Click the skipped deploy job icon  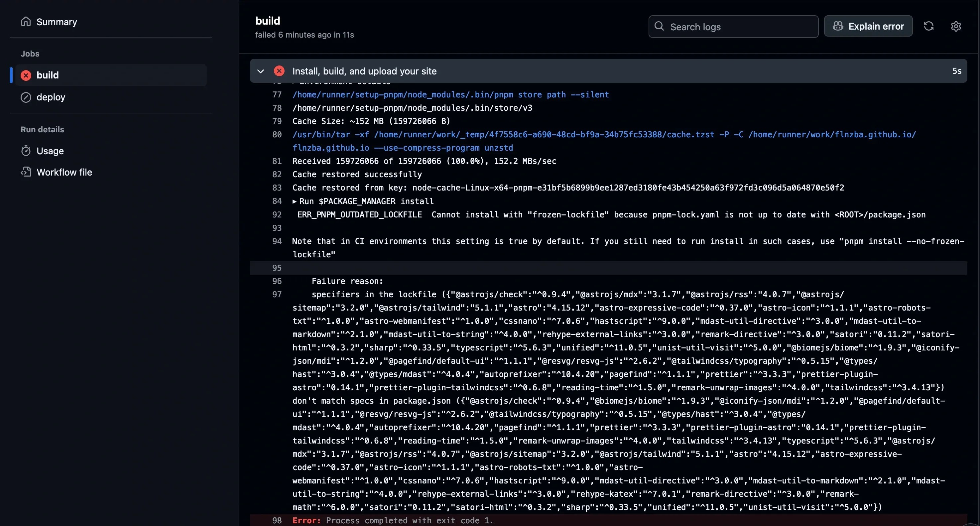pyautogui.click(x=26, y=97)
